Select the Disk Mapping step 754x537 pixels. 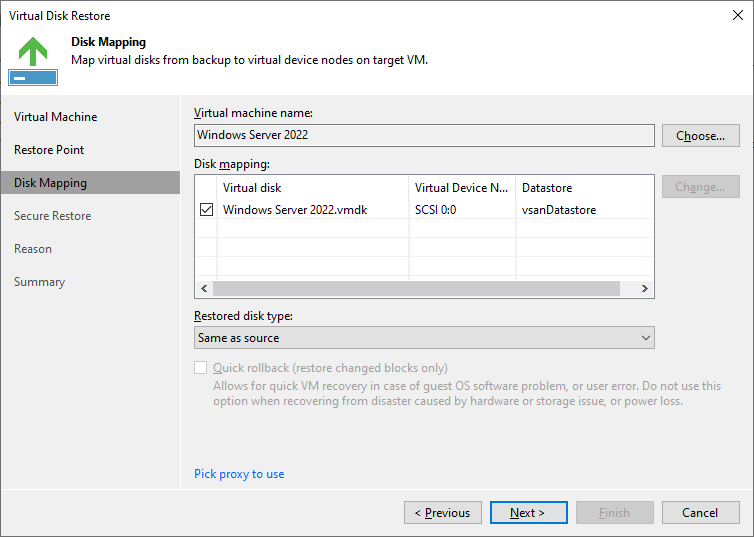[x=90, y=183]
